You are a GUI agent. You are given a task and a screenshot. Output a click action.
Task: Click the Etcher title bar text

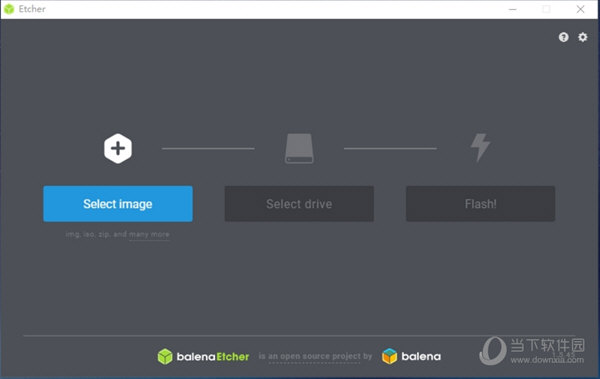coord(32,9)
